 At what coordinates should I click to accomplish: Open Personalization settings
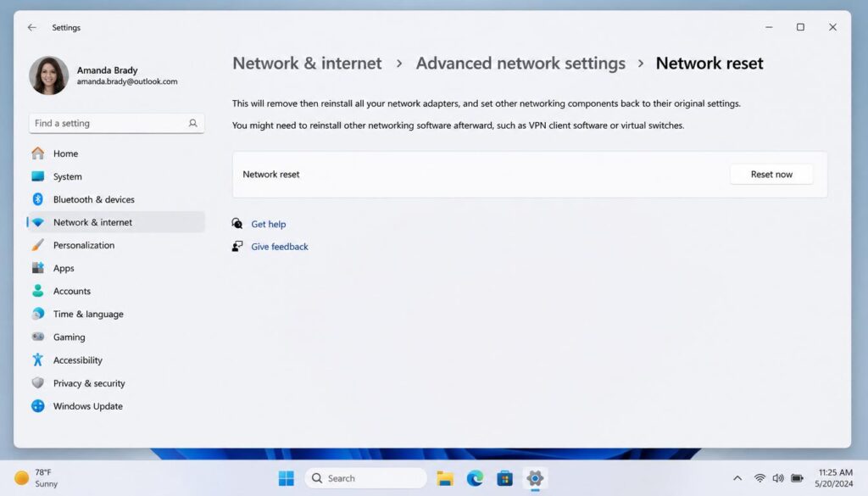pyautogui.click(x=115, y=245)
